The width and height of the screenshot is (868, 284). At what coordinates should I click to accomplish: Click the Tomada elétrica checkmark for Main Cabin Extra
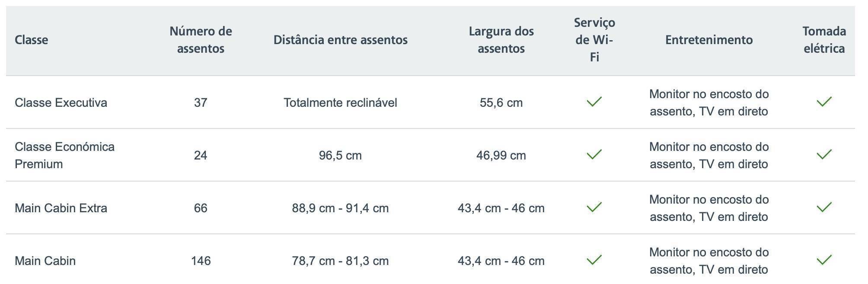[824, 207]
